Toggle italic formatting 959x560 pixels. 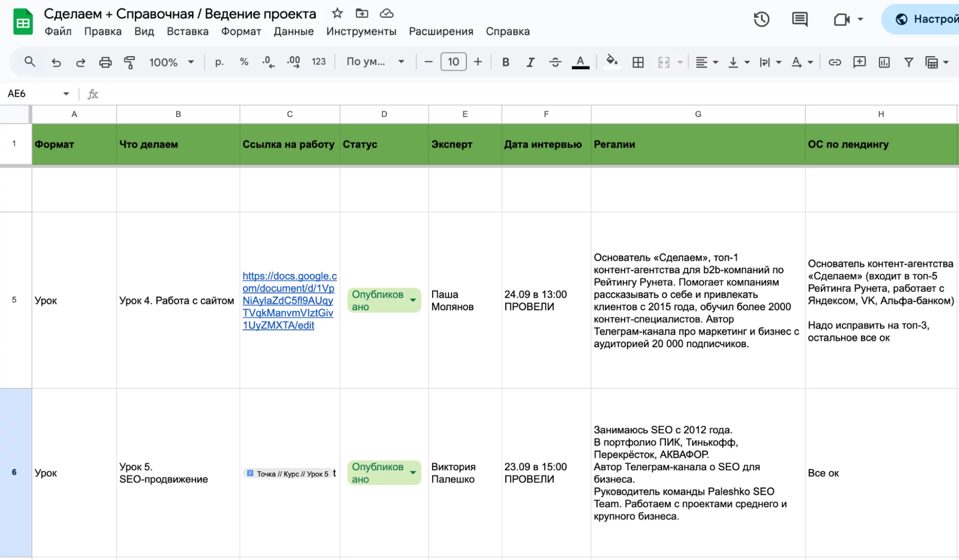[x=530, y=62]
